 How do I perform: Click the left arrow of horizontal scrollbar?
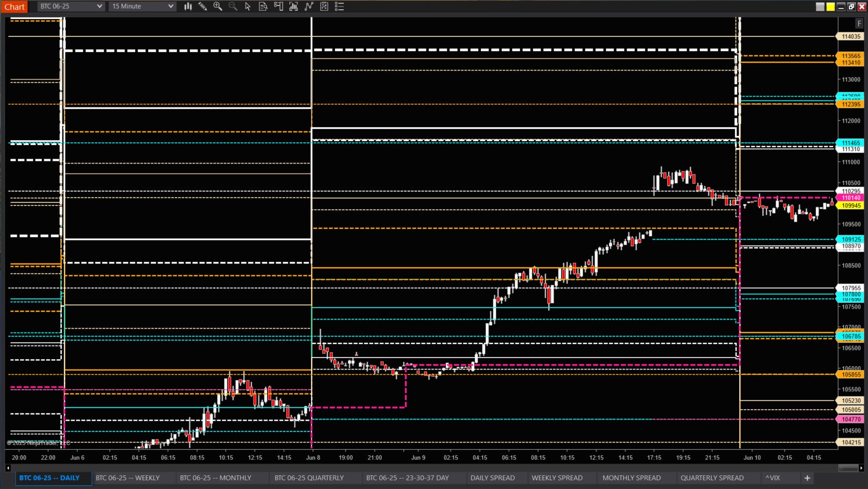point(8,468)
